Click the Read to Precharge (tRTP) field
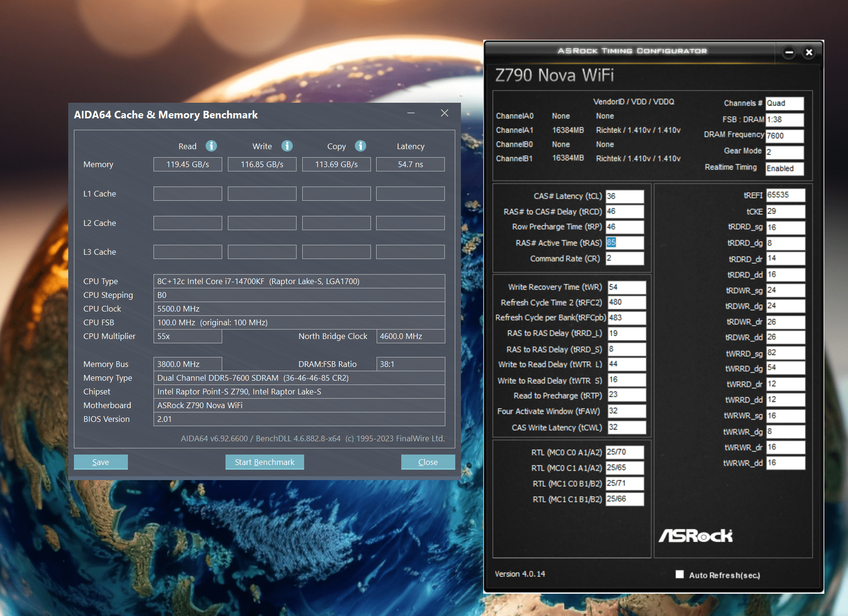The height and width of the screenshot is (616, 848). pos(627,394)
